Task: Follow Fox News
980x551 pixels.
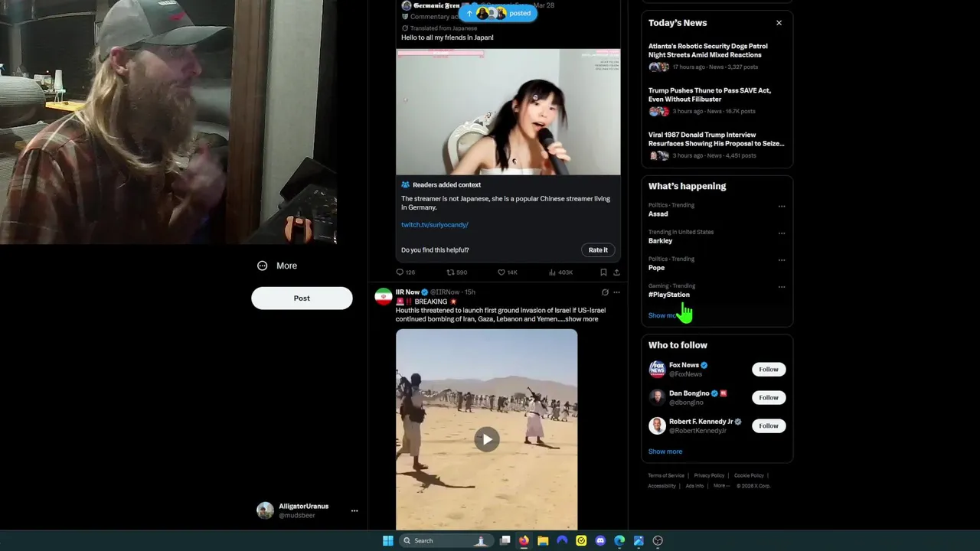Action: coord(768,370)
